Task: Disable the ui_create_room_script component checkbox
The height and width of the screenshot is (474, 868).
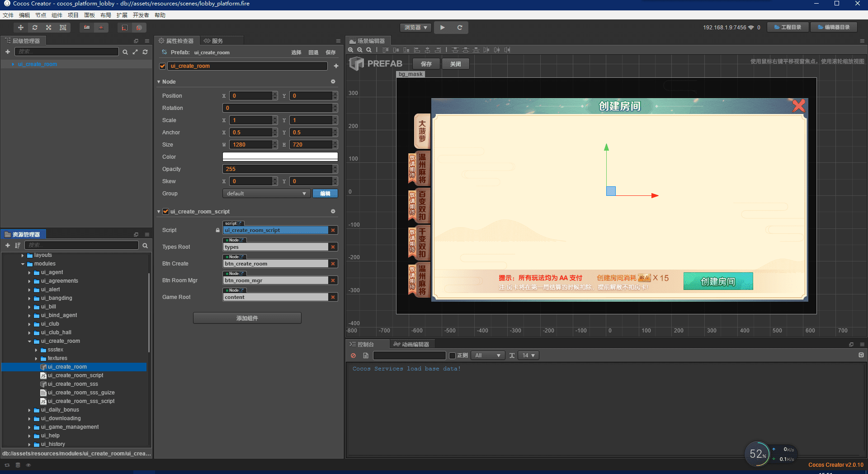Action: (x=166, y=211)
